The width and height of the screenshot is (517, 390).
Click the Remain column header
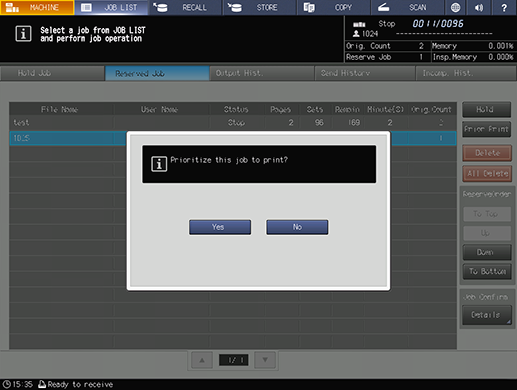pyautogui.click(x=347, y=109)
